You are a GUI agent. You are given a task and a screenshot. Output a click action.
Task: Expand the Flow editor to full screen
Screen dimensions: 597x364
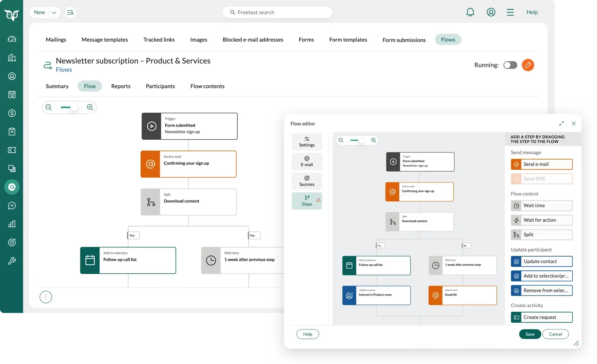click(x=561, y=124)
